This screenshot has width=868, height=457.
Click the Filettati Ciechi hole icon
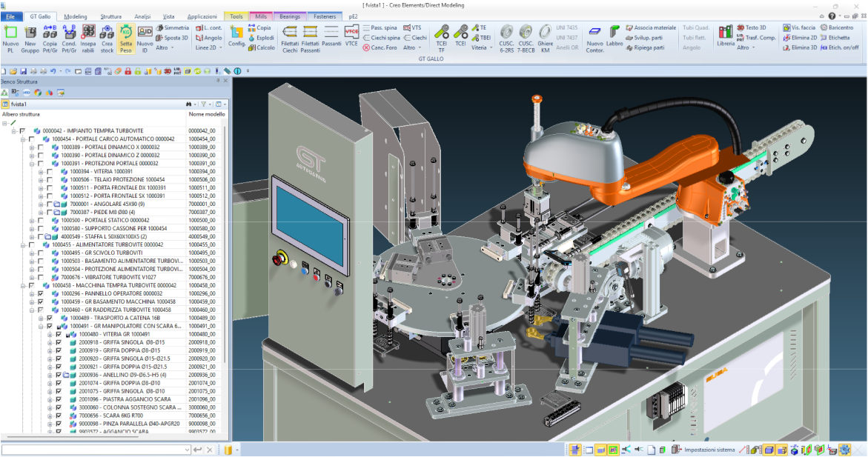tap(290, 32)
